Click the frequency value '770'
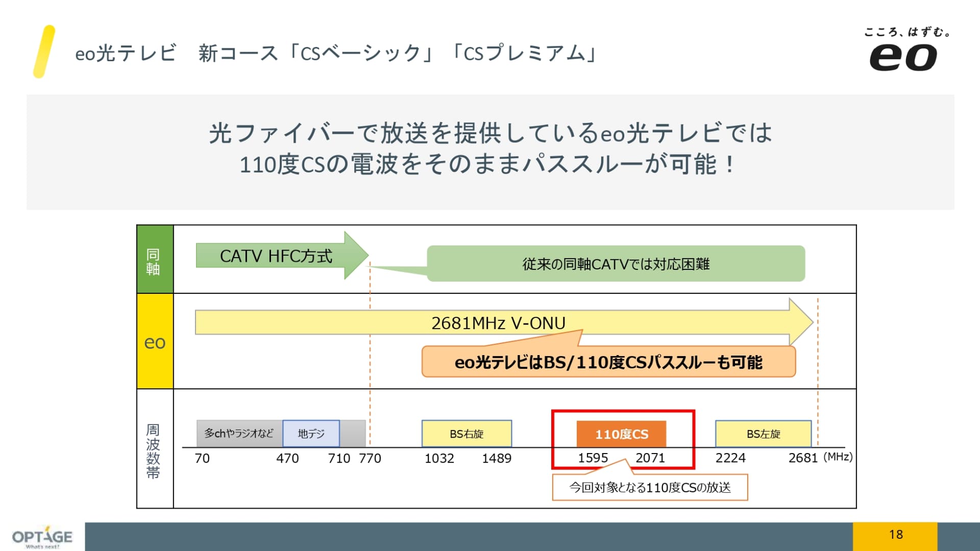The height and width of the screenshot is (551, 980). click(x=370, y=458)
